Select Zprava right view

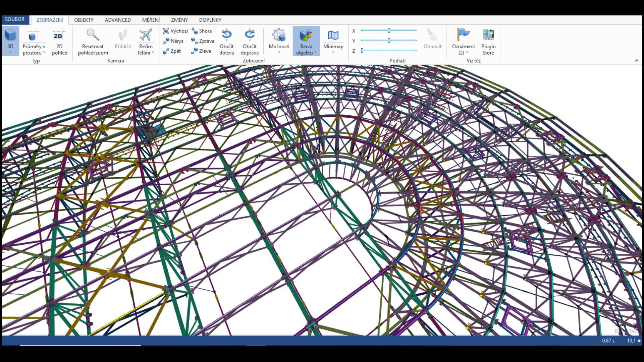tap(203, 41)
